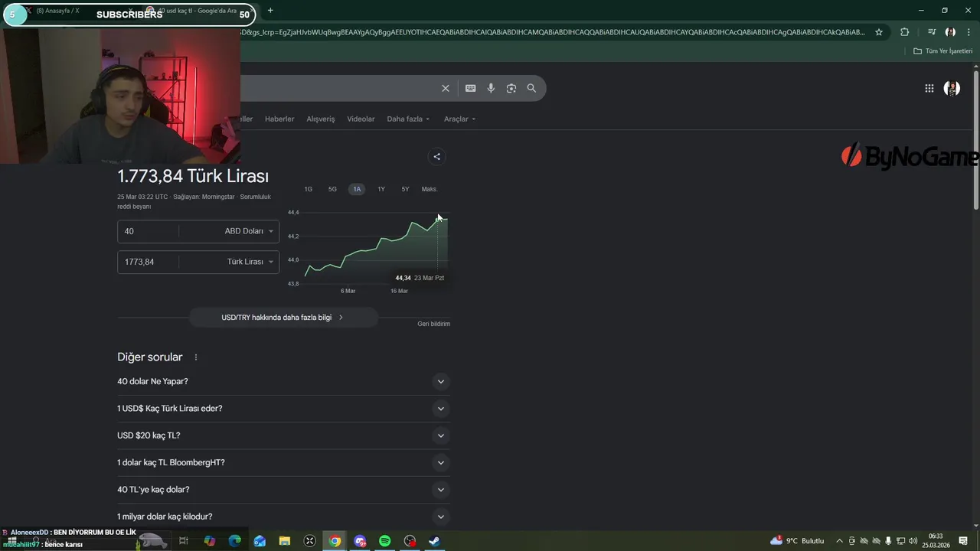980x551 pixels.
Task: Open Diğer sorular three-dot options
Action: pyautogui.click(x=196, y=357)
